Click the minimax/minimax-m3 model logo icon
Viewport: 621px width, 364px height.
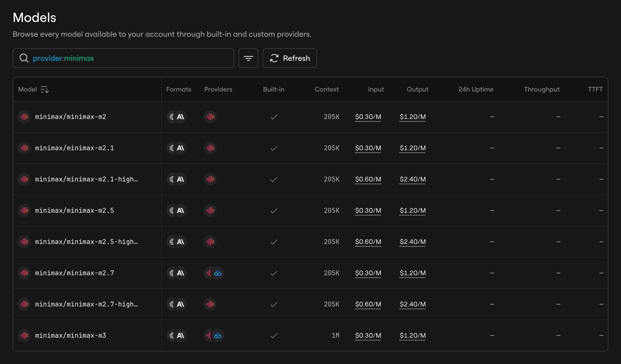[24, 335]
